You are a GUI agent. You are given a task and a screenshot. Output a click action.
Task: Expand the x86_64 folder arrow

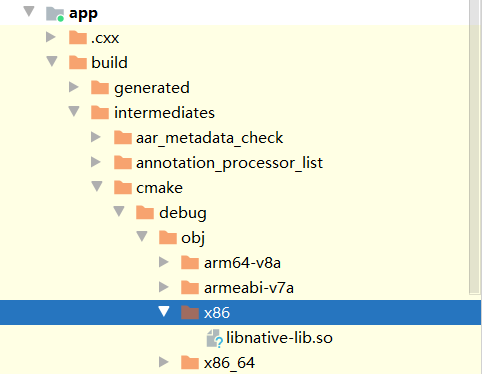(x=164, y=362)
